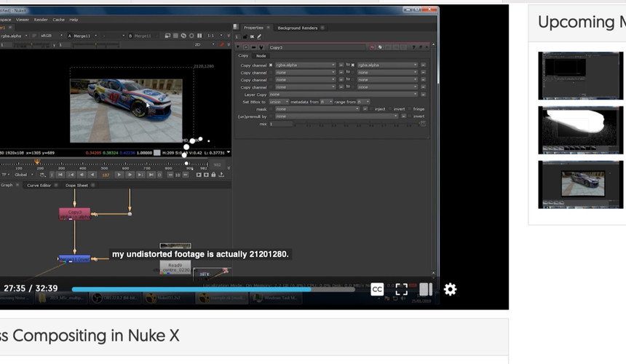This screenshot has height=364, width=626.
Task: Open the sRGB colorspace dropdown
Action: (x=52, y=36)
